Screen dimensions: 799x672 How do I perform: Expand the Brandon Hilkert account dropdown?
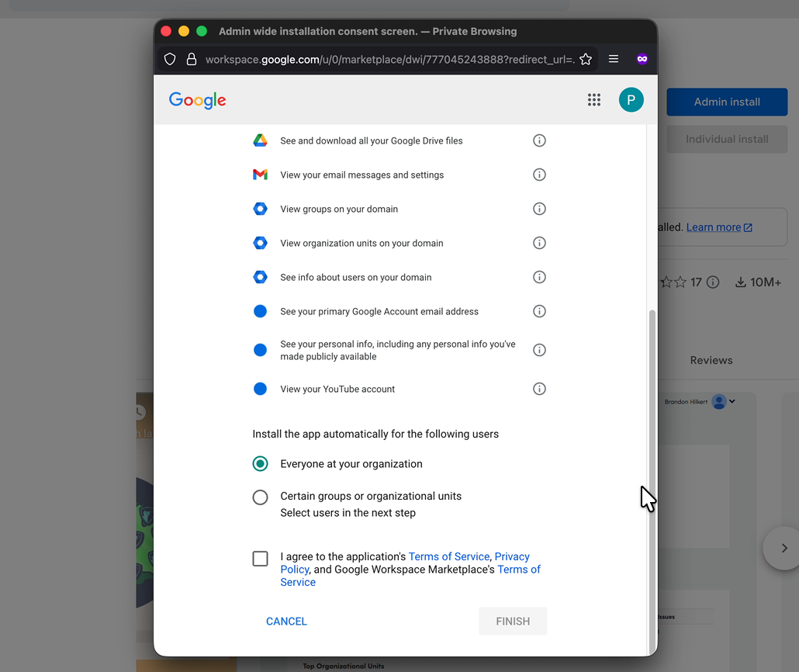[x=732, y=401]
